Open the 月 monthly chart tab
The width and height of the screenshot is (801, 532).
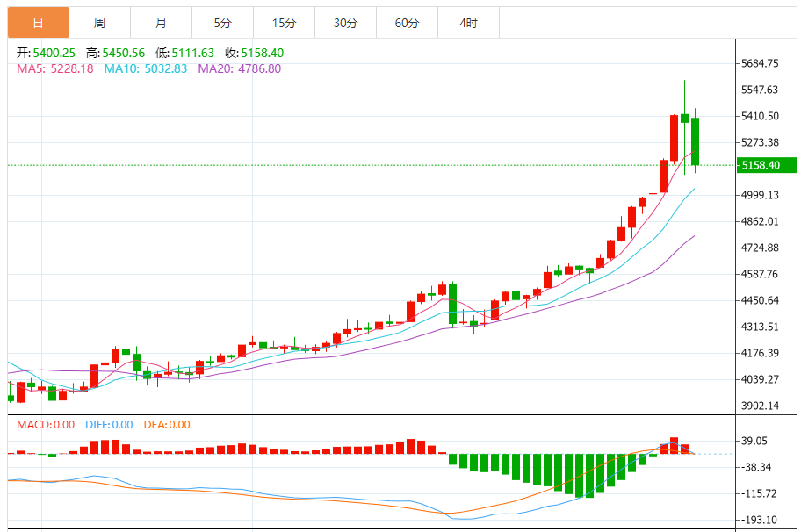[x=161, y=23]
